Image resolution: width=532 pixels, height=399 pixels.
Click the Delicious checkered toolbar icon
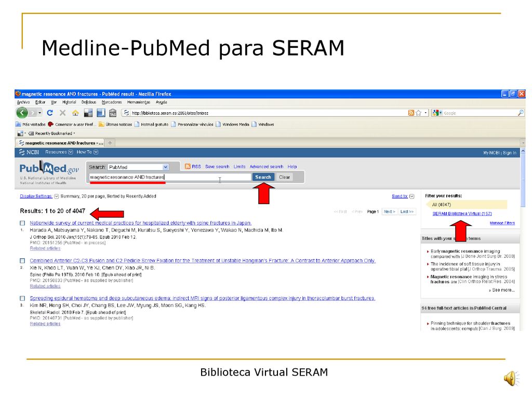pyautogui.click(x=88, y=113)
